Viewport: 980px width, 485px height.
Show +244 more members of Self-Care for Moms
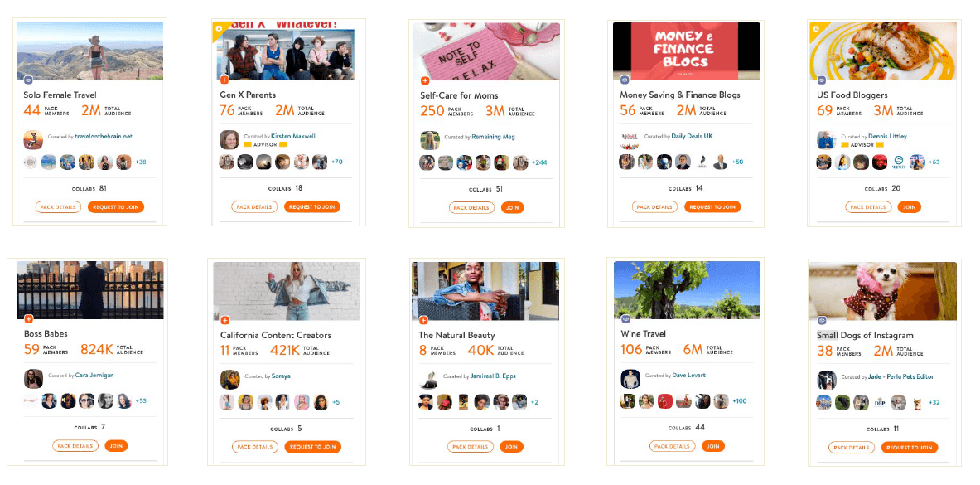[x=538, y=162]
